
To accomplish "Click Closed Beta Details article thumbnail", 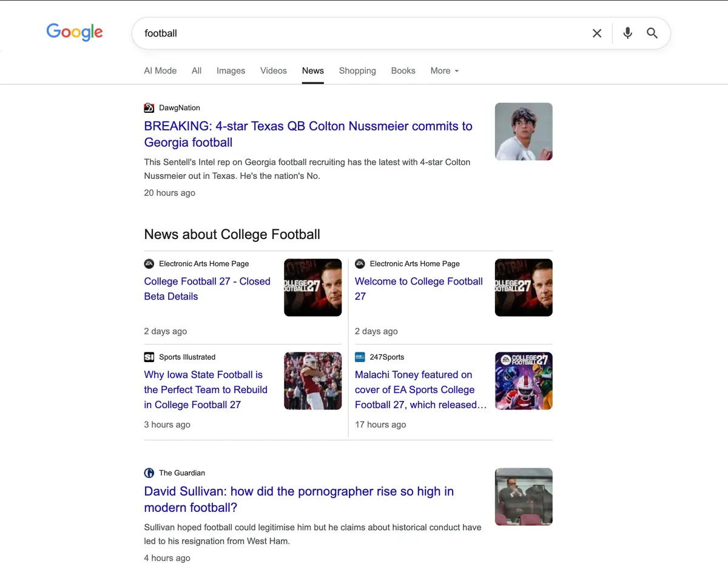I will (x=313, y=288).
